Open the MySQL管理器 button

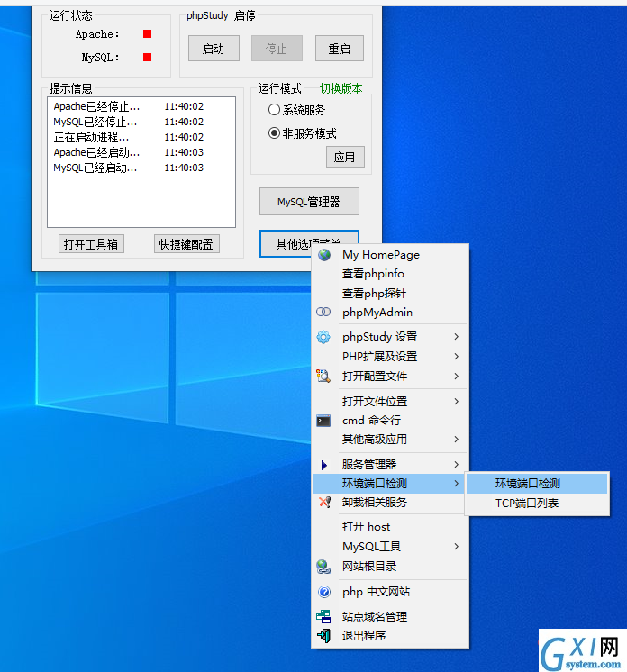[x=309, y=202]
